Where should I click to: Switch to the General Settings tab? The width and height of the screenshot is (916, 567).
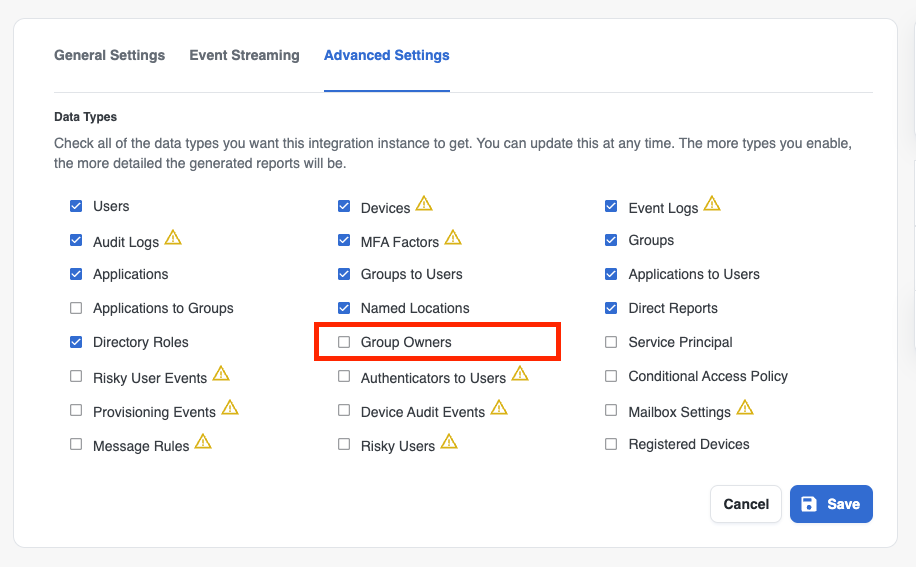click(109, 55)
